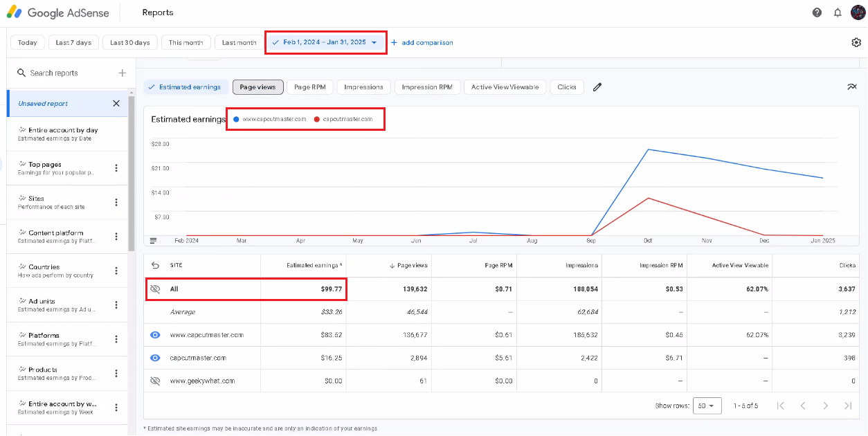The image size is (868, 436).
Task: Toggle the Active View Viewable metric chip
Action: click(x=505, y=87)
